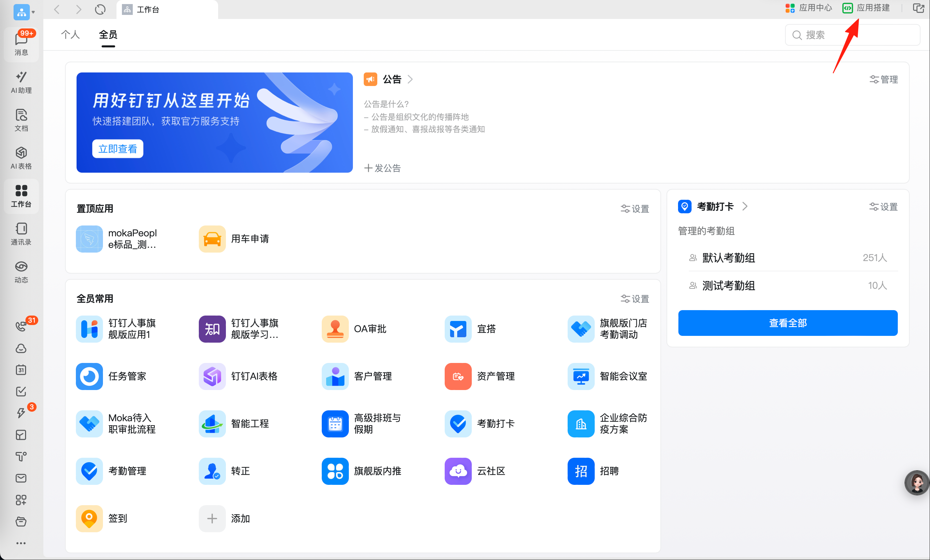Open 动态 feed in sidebar

(x=21, y=272)
